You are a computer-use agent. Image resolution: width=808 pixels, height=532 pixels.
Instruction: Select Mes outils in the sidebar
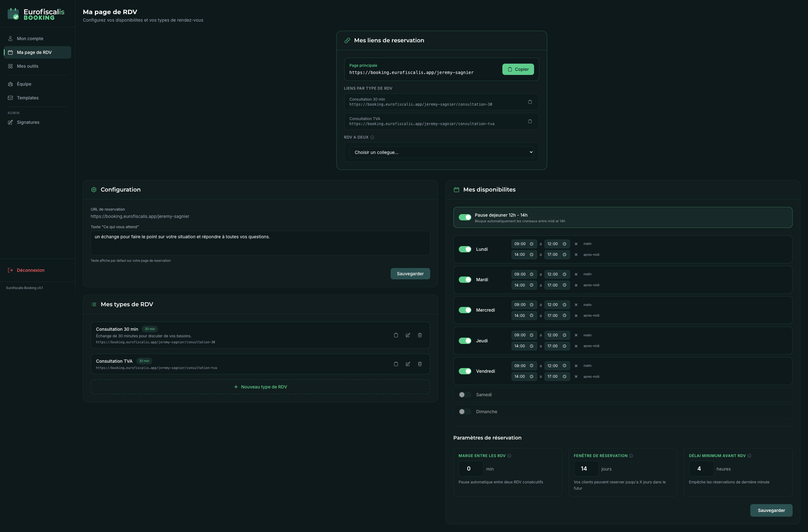[28, 66]
